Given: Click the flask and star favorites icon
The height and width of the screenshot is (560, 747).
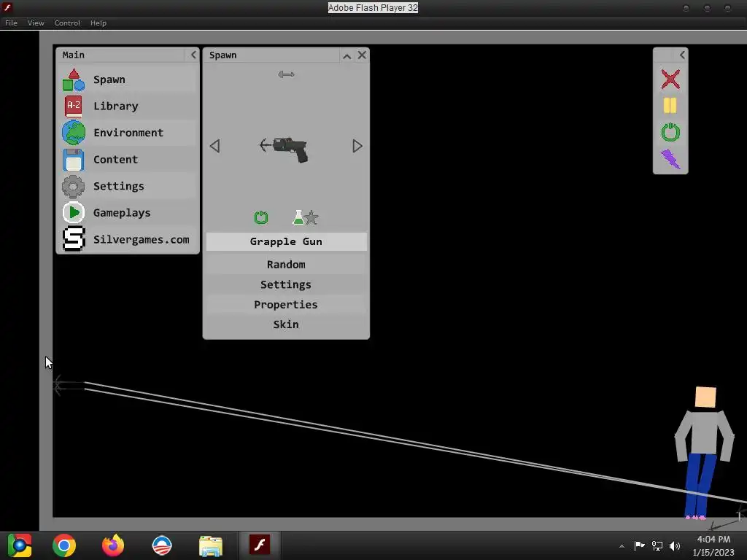Looking at the screenshot, I should (x=306, y=217).
